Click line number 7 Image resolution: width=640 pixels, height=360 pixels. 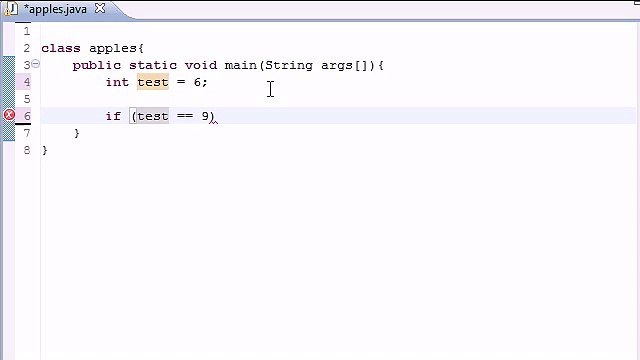coord(27,133)
